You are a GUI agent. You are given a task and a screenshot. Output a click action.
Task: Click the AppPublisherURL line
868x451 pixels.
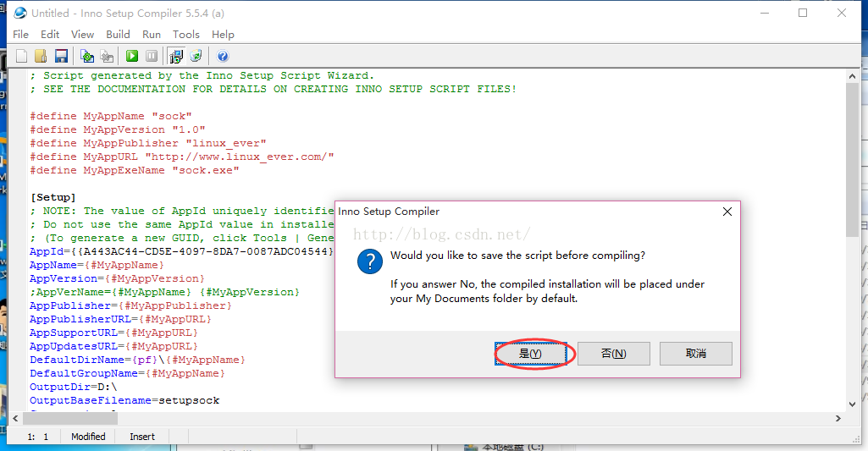[121, 319]
